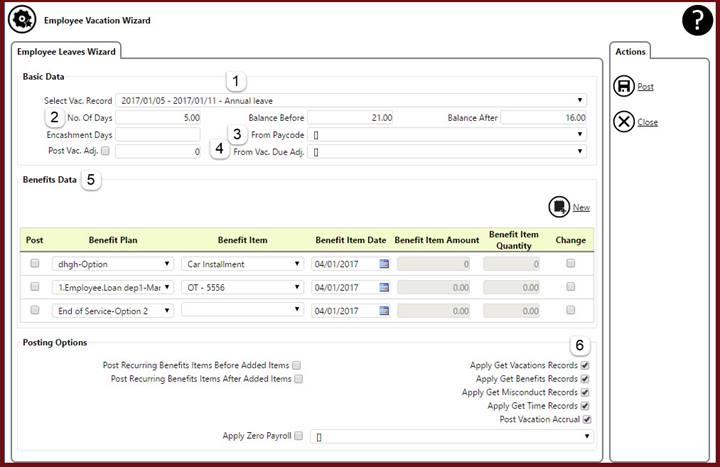Viewport: 720px width, 467px height.
Task: Open calendar picker for Car Installment date
Action: click(383, 264)
